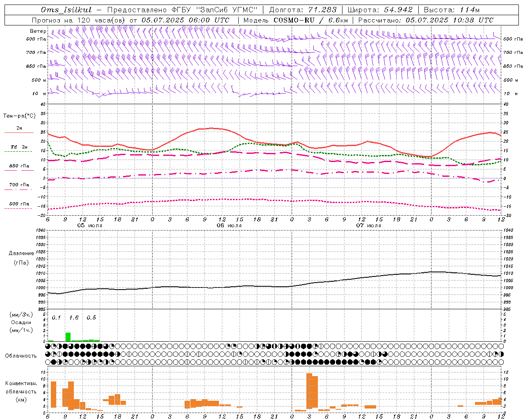Click the Td 2м legend entry

(19, 147)
